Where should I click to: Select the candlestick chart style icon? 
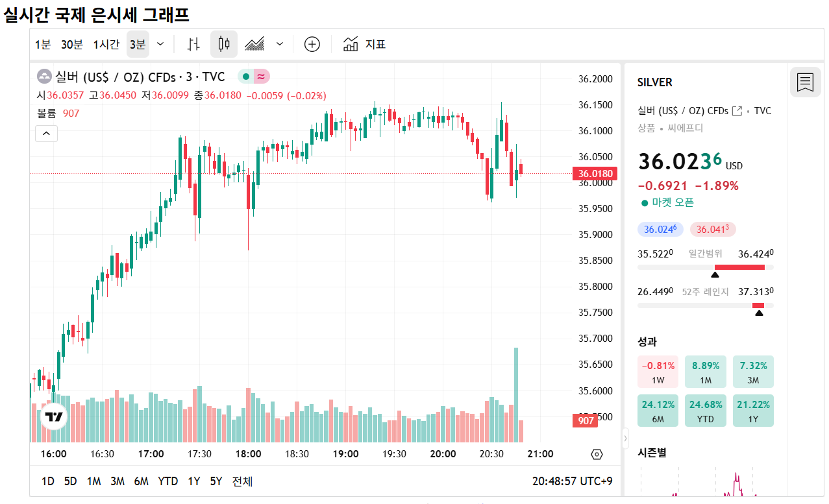224,44
